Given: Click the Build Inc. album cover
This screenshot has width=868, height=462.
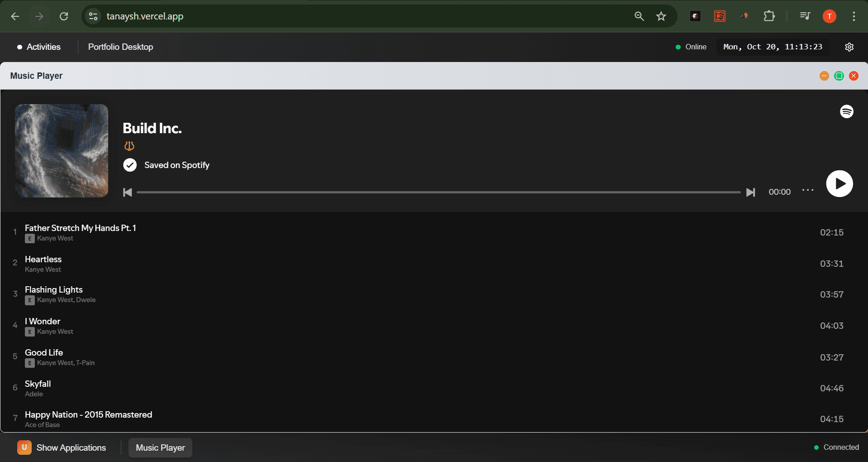Looking at the screenshot, I should click(x=62, y=151).
